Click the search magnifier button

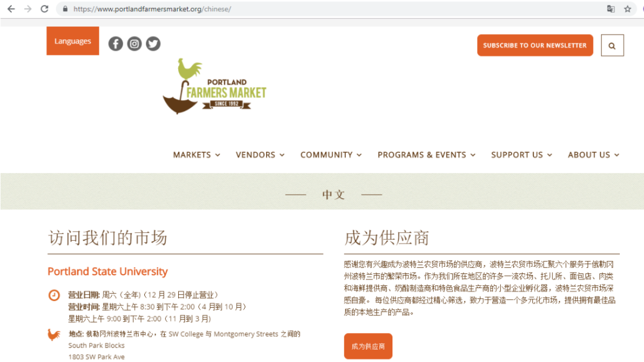[612, 46]
